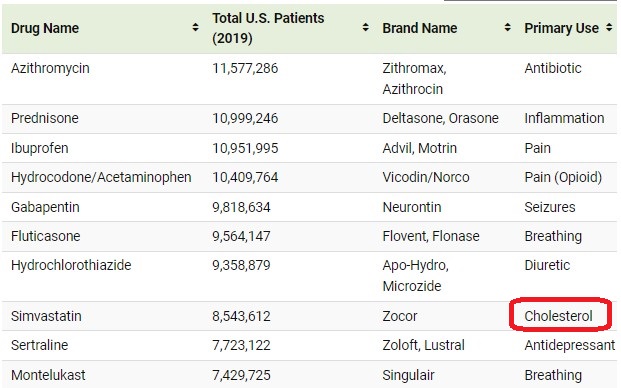This screenshot has width=621, height=388.
Task: Select the Singulair brand name cell
Action: point(408,375)
